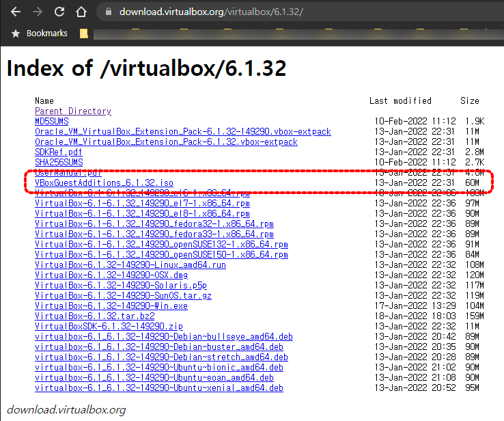Open the SHA256SUMS link
This screenshot has height=421, width=504.
[x=59, y=163]
